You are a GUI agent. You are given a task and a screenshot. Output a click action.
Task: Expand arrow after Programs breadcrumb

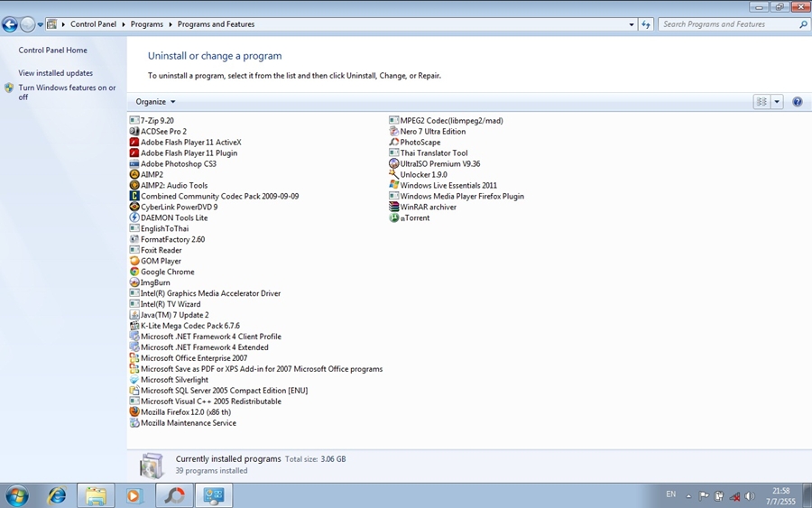170,24
